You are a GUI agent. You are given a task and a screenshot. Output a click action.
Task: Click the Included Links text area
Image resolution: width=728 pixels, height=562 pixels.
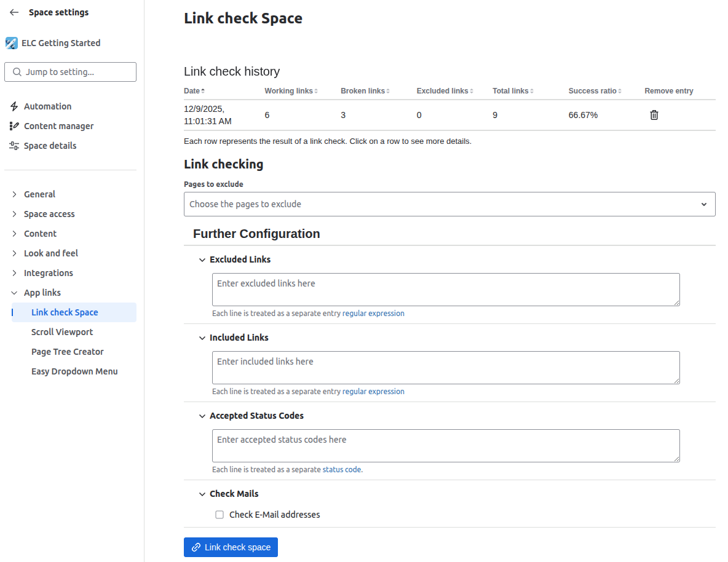pos(446,368)
